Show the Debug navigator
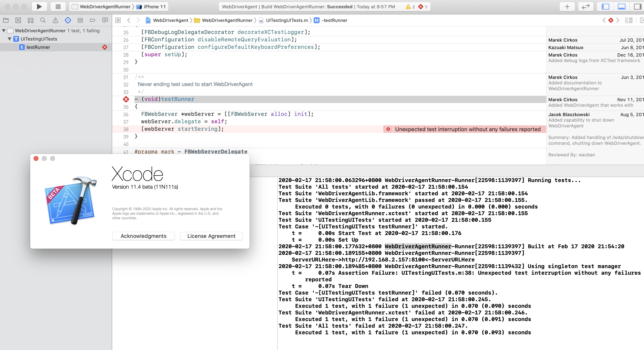The height and width of the screenshot is (350, 644). point(80,20)
